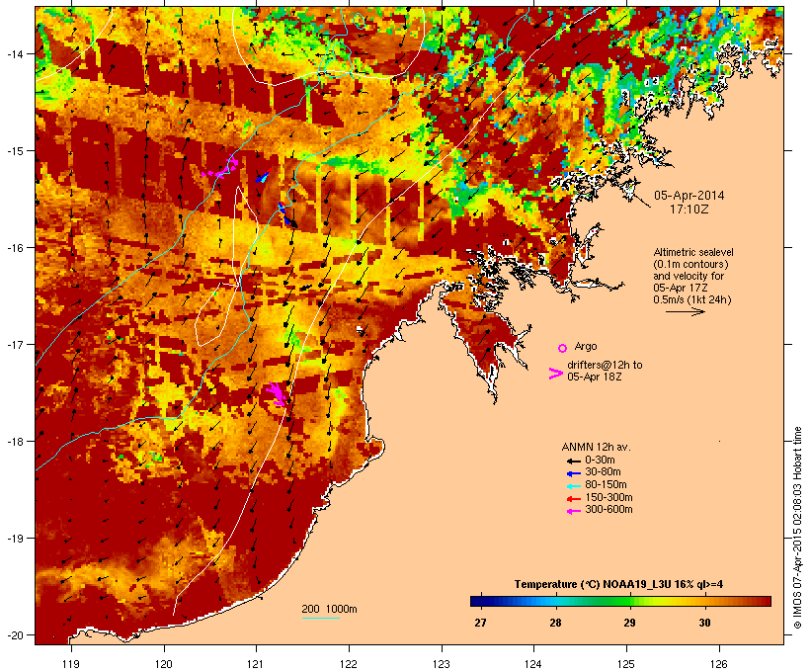Click the red 150-300m legend arrow
Screen dimensions: 810x672
click(573, 498)
